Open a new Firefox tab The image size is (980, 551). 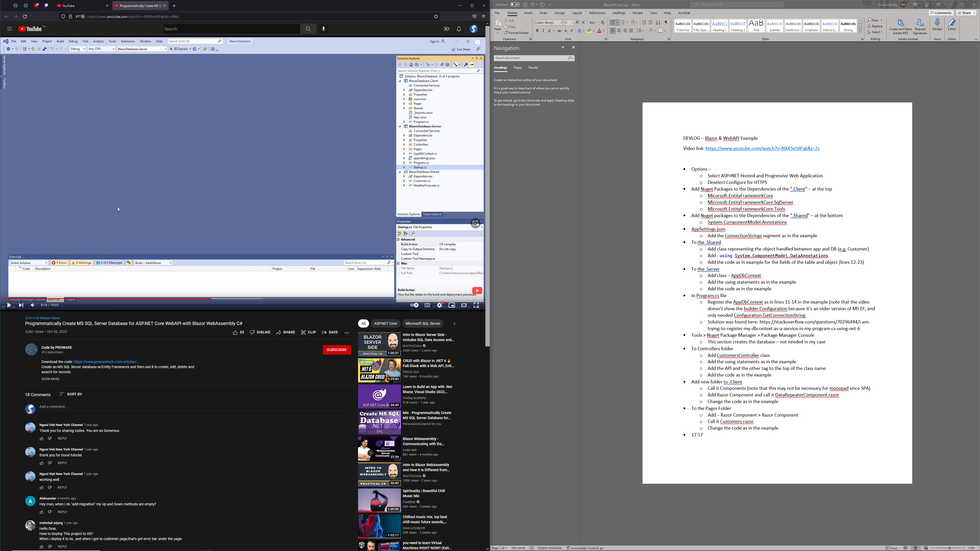[174, 6]
